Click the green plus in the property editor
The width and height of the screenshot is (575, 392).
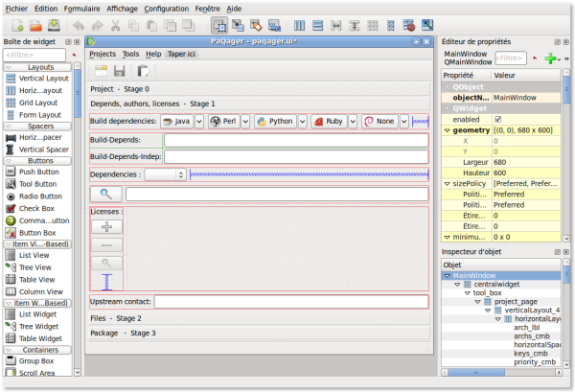click(550, 58)
